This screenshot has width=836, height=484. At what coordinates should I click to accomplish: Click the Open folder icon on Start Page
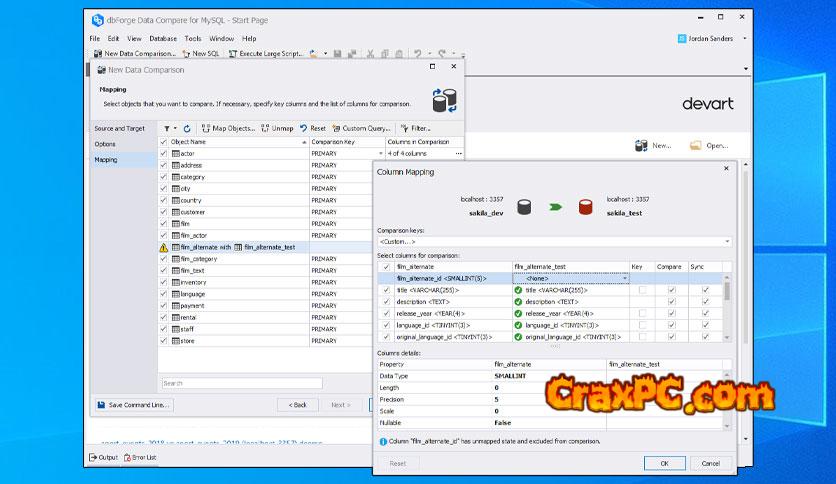pyautogui.click(x=696, y=146)
